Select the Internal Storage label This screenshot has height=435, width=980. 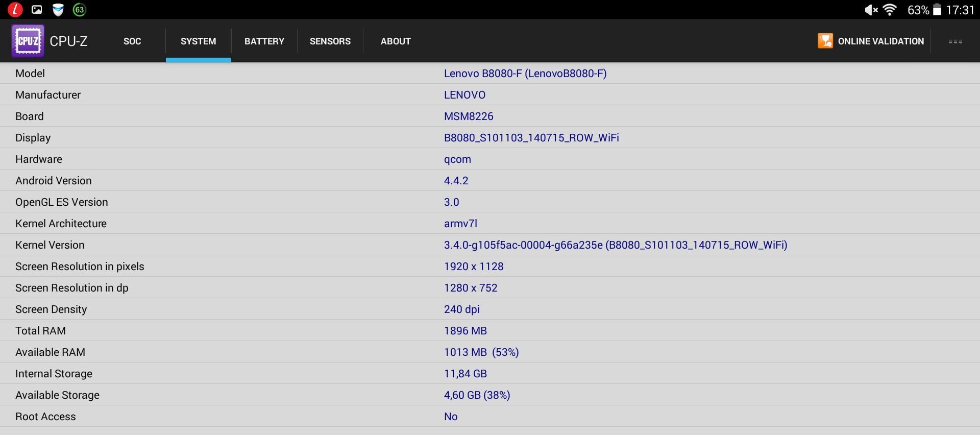[54, 373]
